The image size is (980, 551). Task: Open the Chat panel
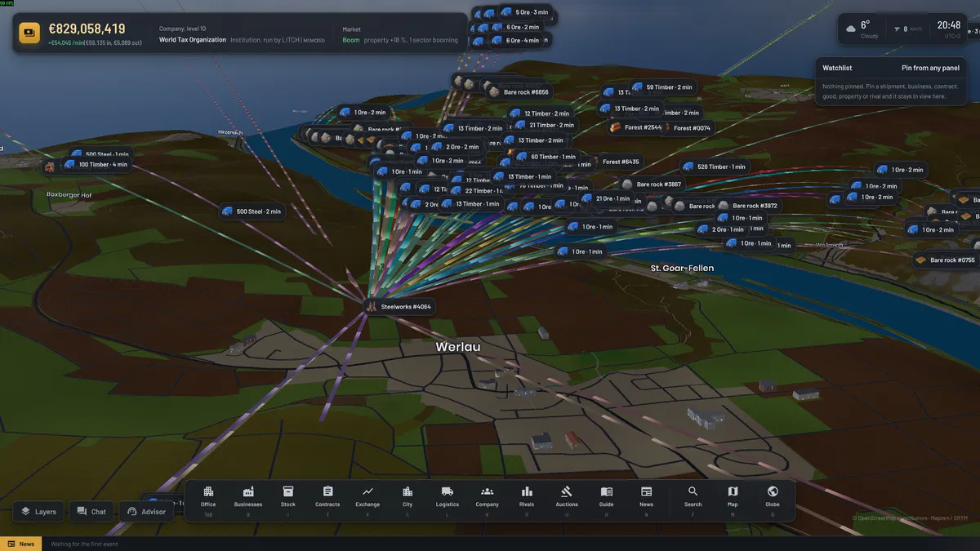[91, 512]
